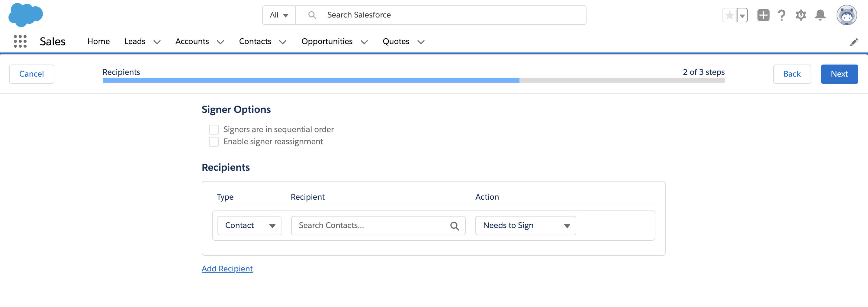Open the Help question mark icon
This screenshot has width=868, height=307.
pos(781,15)
